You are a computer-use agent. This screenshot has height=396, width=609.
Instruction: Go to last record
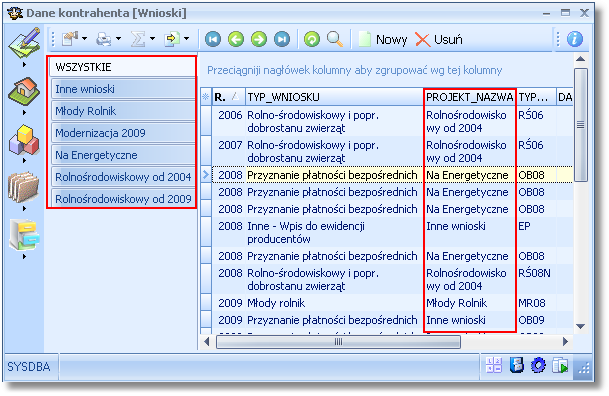tap(282, 39)
